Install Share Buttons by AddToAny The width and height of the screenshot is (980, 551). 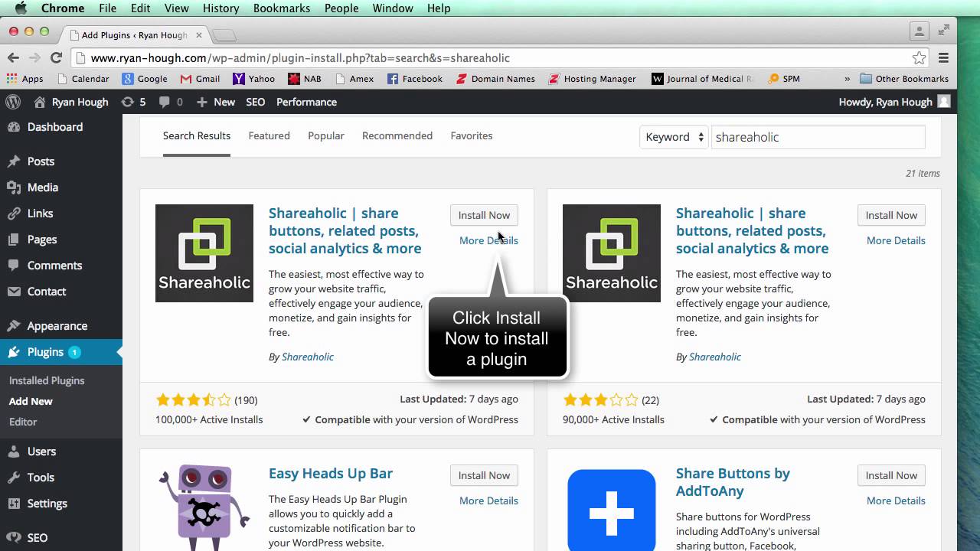(x=891, y=475)
